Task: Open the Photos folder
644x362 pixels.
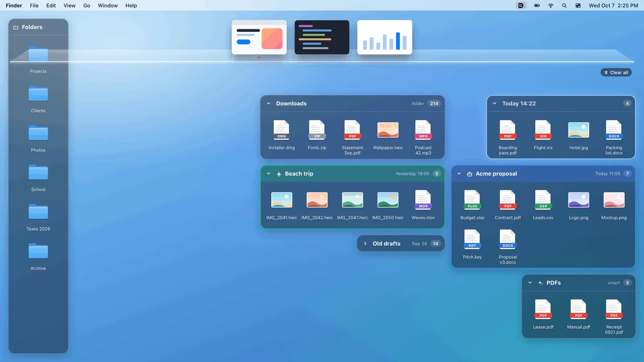Action: point(38,139)
